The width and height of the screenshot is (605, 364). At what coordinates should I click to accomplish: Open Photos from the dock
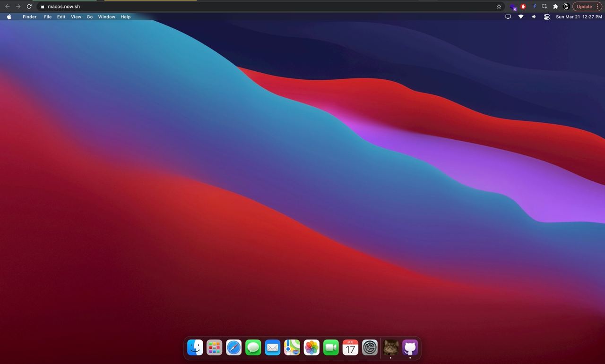[311, 347]
